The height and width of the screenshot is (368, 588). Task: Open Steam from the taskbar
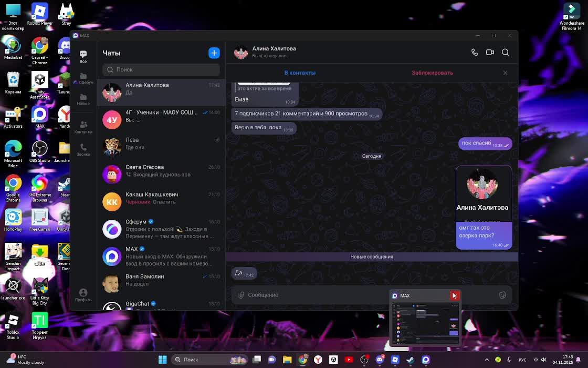[x=410, y=360]
